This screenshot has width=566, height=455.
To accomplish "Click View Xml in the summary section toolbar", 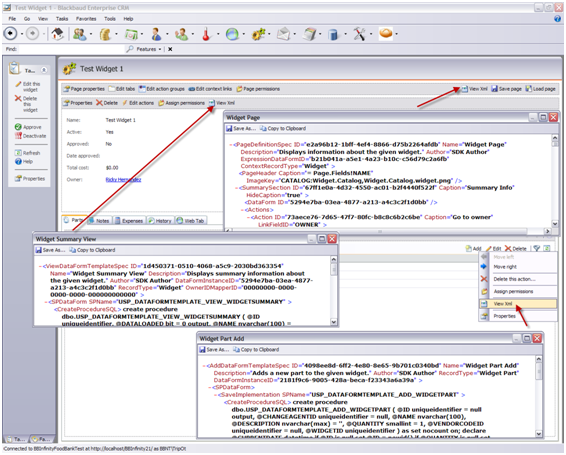I will (222, 103).
